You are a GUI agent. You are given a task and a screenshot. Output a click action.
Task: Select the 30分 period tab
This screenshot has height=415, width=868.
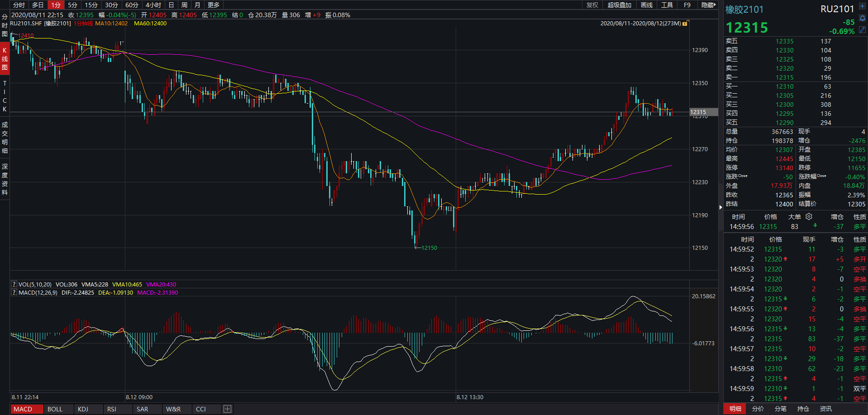click(112, 5)
